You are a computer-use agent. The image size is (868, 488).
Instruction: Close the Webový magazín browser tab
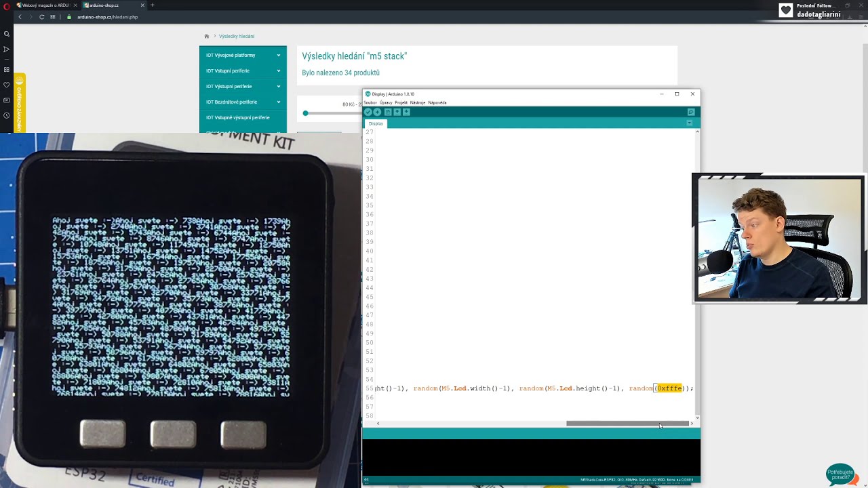tap(77, 5)
